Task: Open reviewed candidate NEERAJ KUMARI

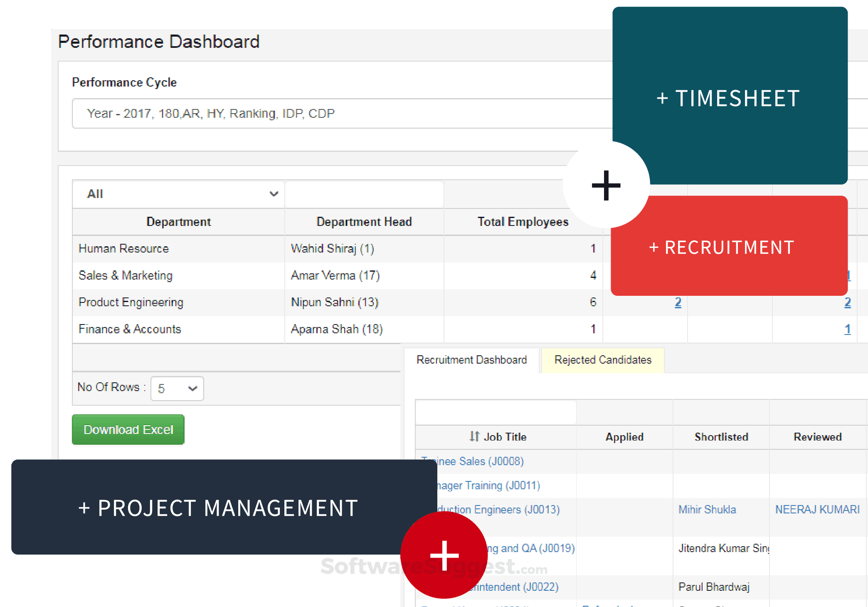Action: pos(817,508)
